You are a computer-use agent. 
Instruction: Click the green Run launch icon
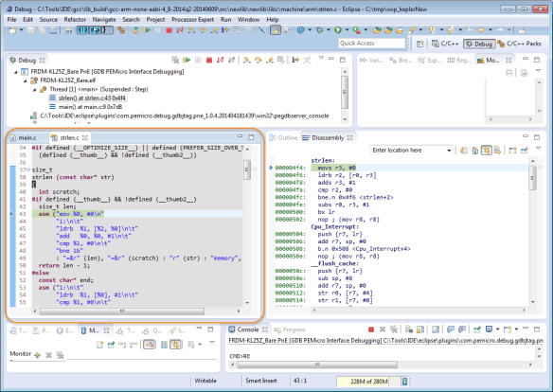338,30
